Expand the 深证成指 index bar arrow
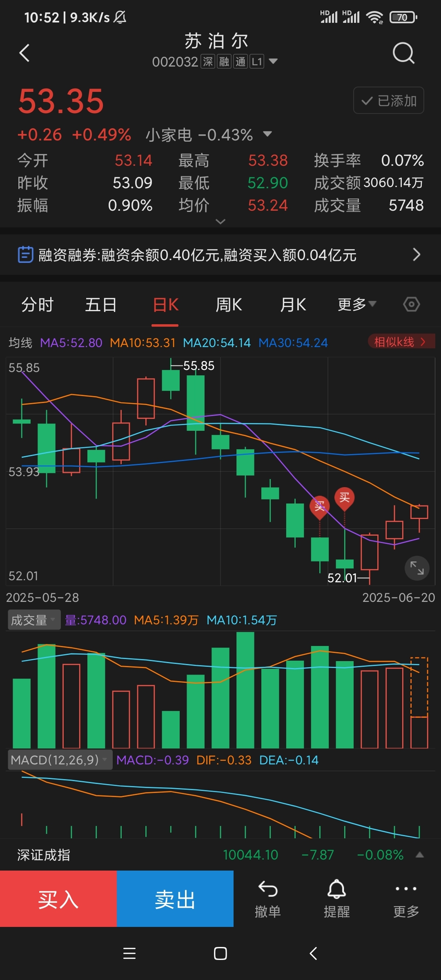 pos(419,855)
